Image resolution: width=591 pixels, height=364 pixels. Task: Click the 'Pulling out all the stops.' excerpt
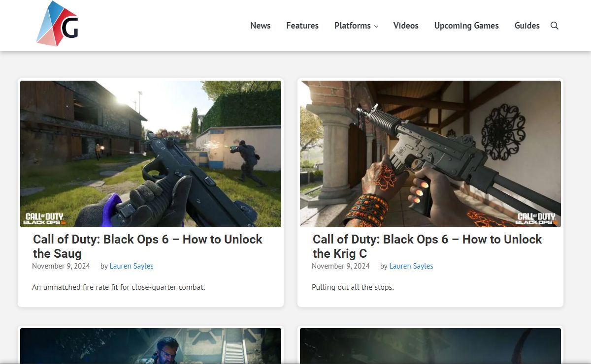353,287
